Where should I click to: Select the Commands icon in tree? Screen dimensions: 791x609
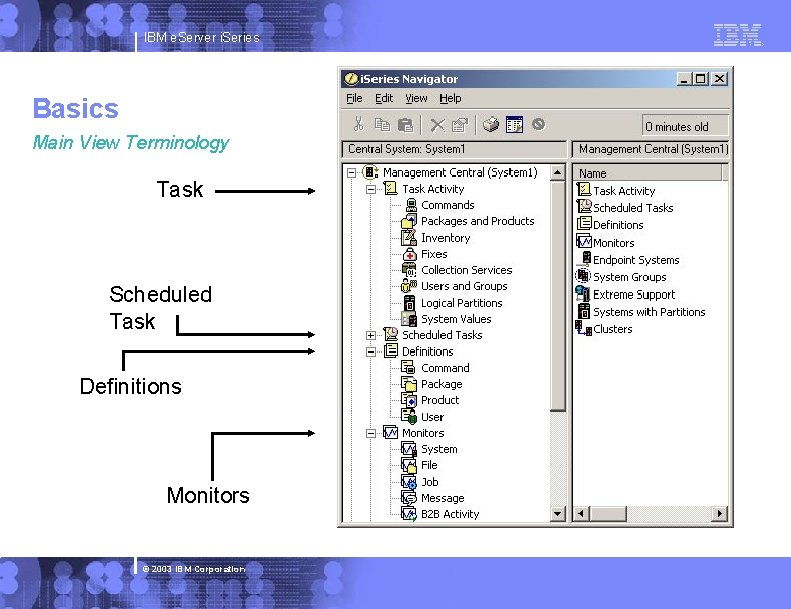point(411,205)
